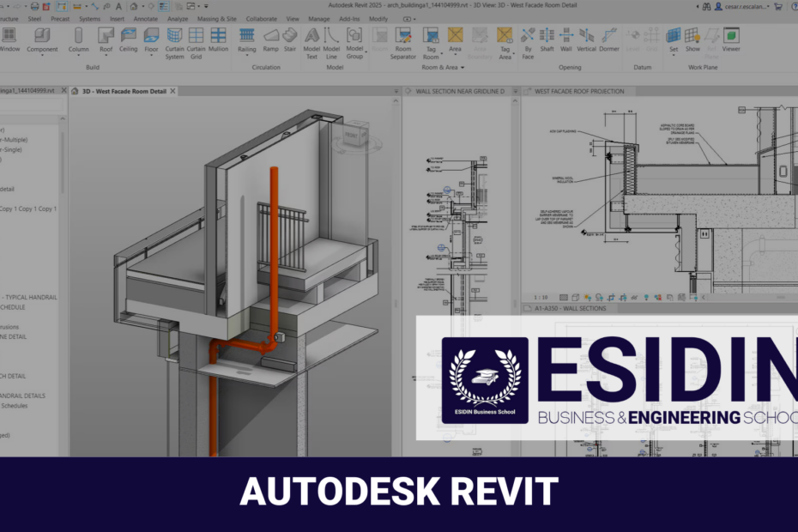
Task: Activate the 3D - West Facade Room Detail tab
Action: (x=123, y=91)
